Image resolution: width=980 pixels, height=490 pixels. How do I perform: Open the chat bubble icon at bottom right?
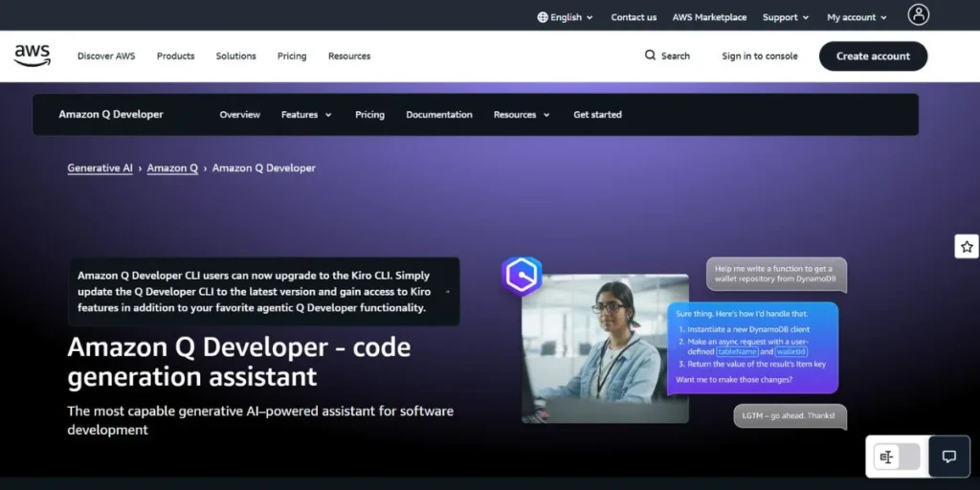tap(948, 457)
